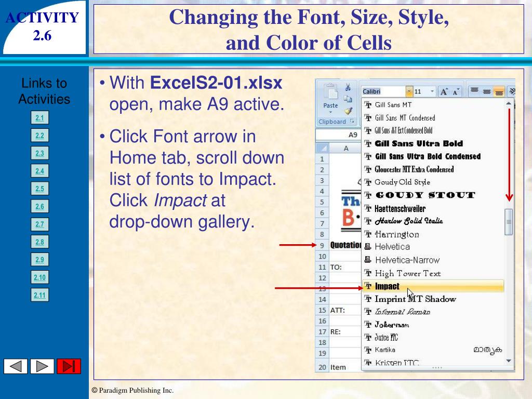
Task: Click the Paste dropdown arrow below Paste
Action: click(x=330, y=112)
